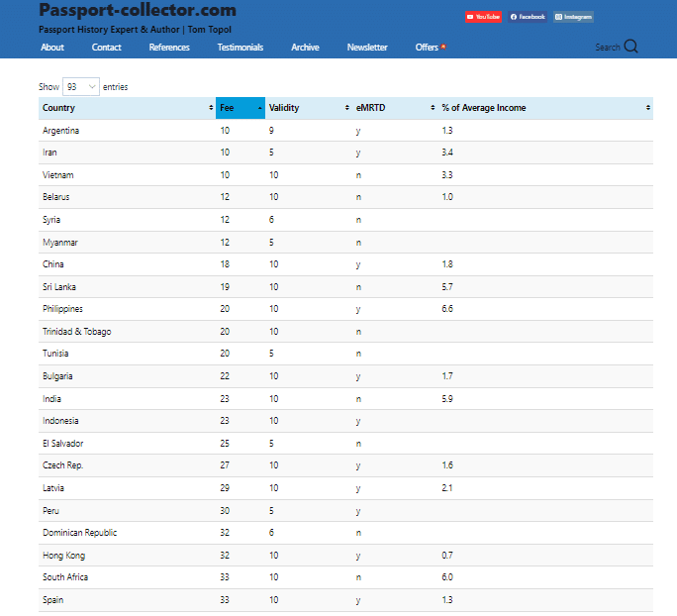Image resolution: width=677 pixels, height=616 pixels.
Task: Click the Validity column sort arrows
Action: point(346,108)
